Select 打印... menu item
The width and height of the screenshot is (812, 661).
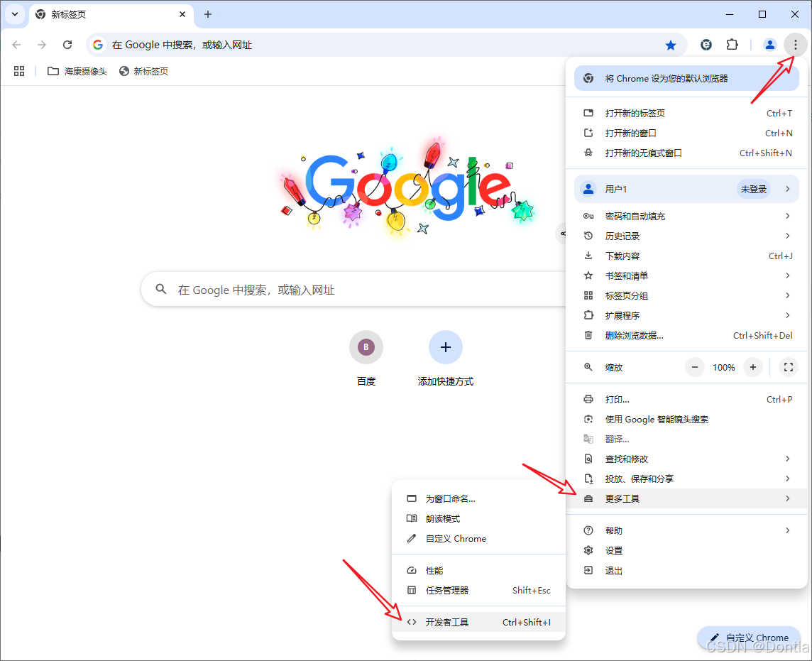(686, 400)
